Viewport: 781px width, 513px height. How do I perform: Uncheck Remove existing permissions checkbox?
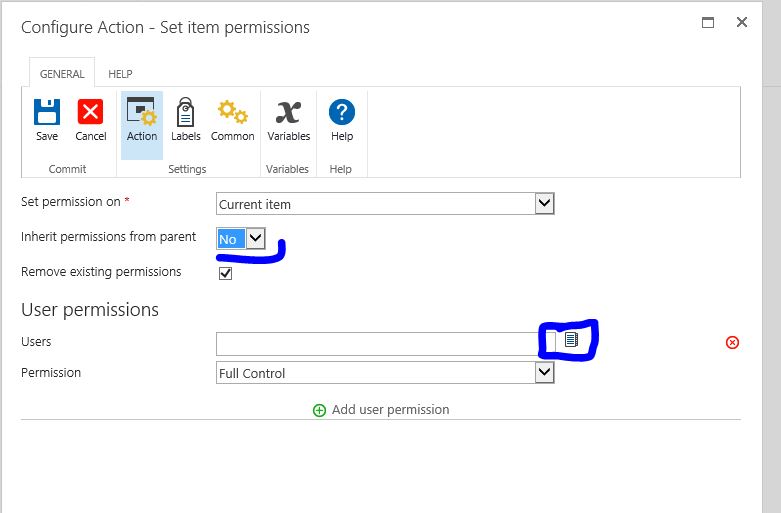coord(225,273)
